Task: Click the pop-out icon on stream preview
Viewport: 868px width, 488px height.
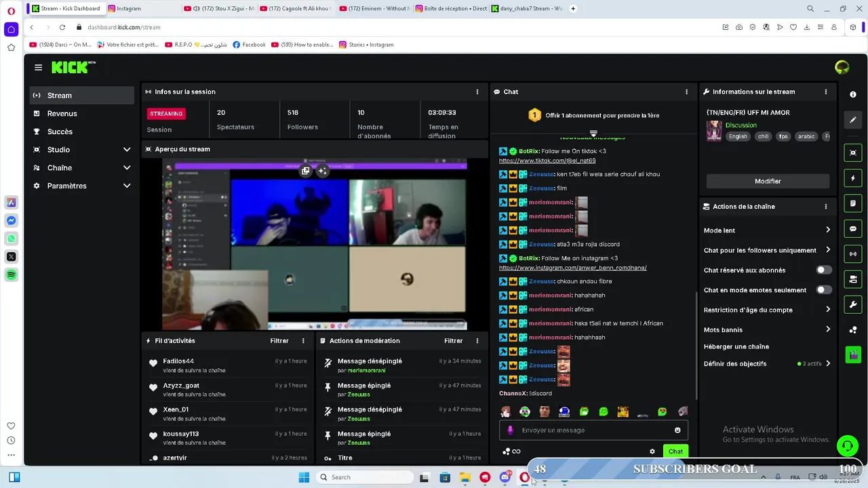Action: pos(306,171)
